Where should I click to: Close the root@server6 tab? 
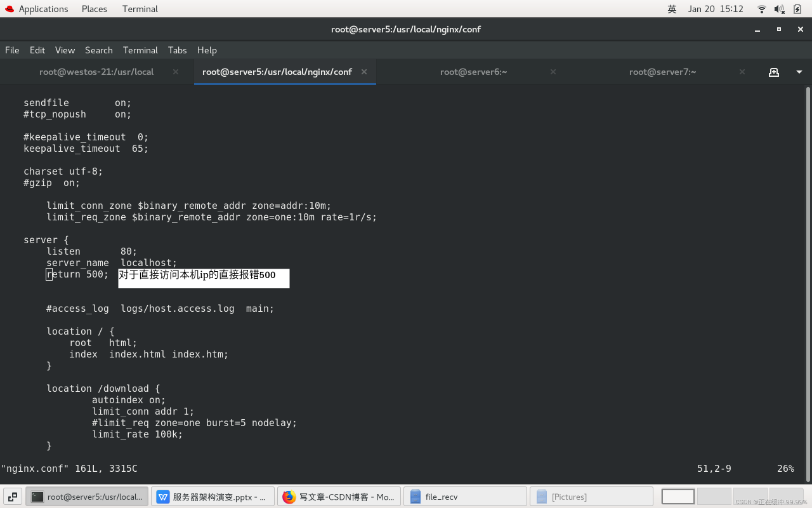(x=553, y=72)
